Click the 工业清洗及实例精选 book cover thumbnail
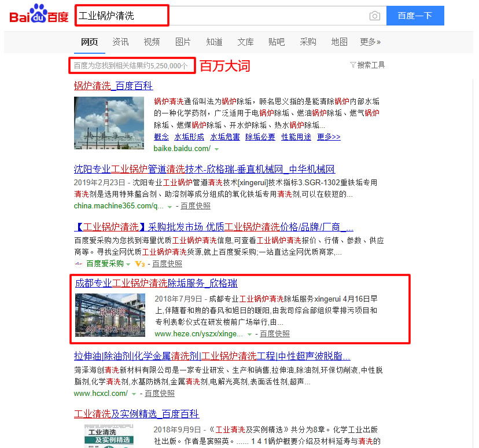This screenshot has height=448, width=479. point(109,436)
